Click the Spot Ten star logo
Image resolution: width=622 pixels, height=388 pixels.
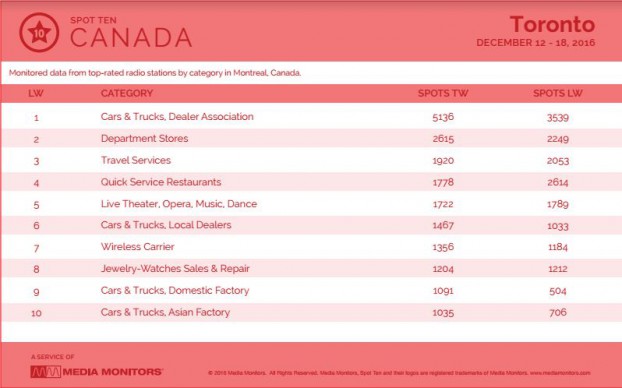point(39,33)
